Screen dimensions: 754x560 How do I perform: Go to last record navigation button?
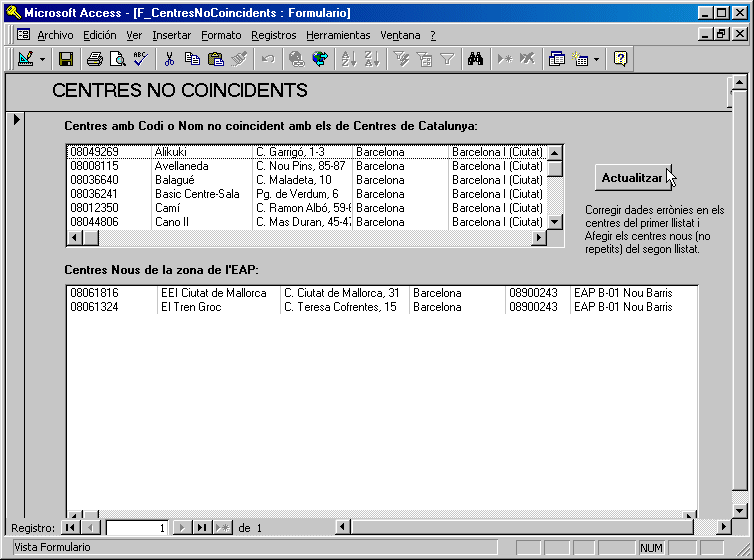pyautogui.click(x=202, y=528)
